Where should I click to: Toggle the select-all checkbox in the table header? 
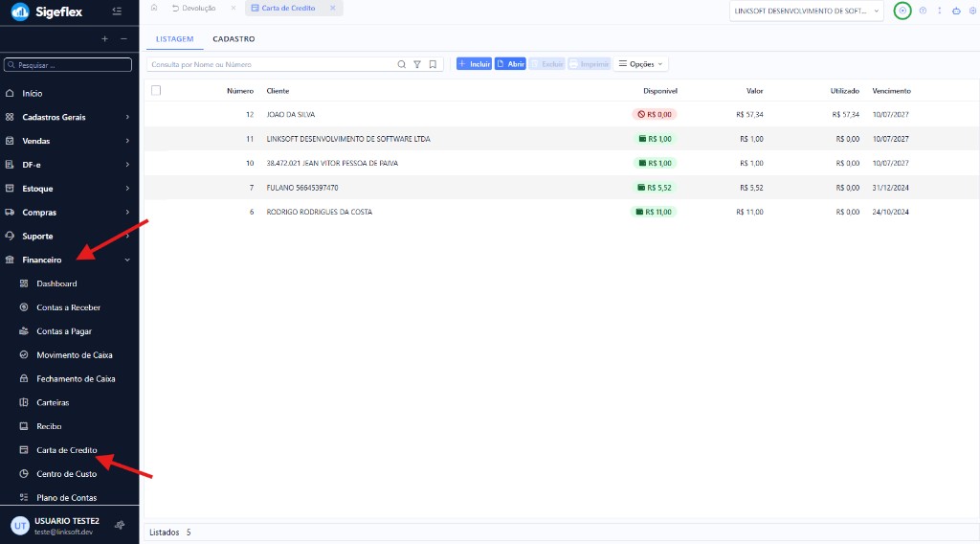156,91
